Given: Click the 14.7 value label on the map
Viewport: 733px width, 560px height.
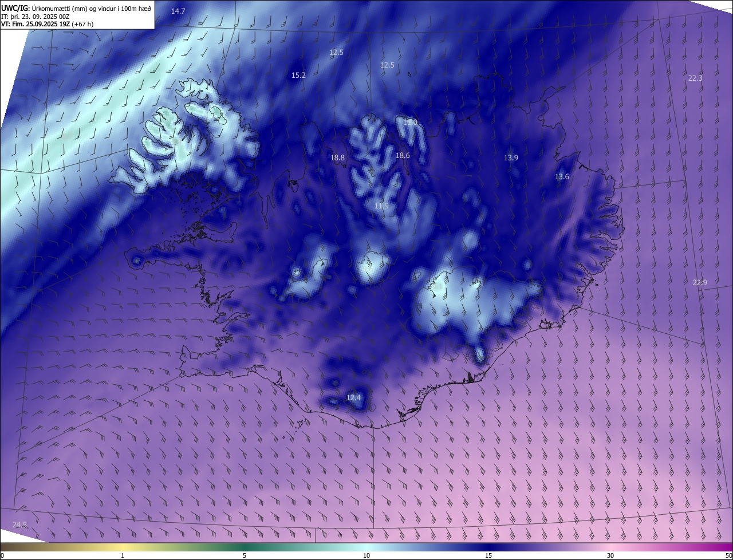Looking at the screenshot, I should [x=178, y=11].
